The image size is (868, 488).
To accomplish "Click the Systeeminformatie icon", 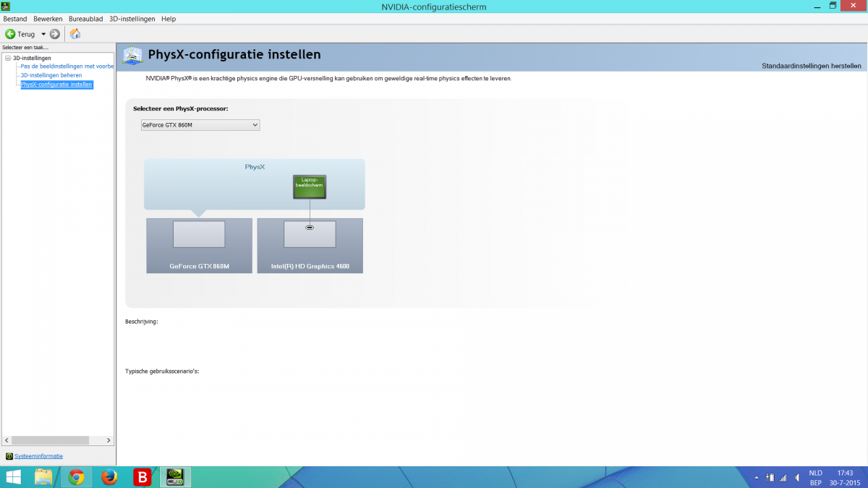I will click(x=9, y=456).
